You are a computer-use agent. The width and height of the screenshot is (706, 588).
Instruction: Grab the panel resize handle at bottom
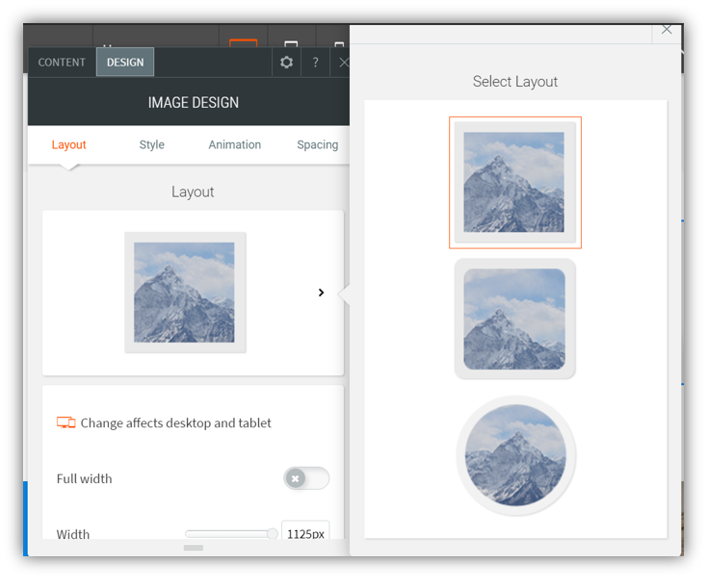pyautogui.click(x=193, y=548)
